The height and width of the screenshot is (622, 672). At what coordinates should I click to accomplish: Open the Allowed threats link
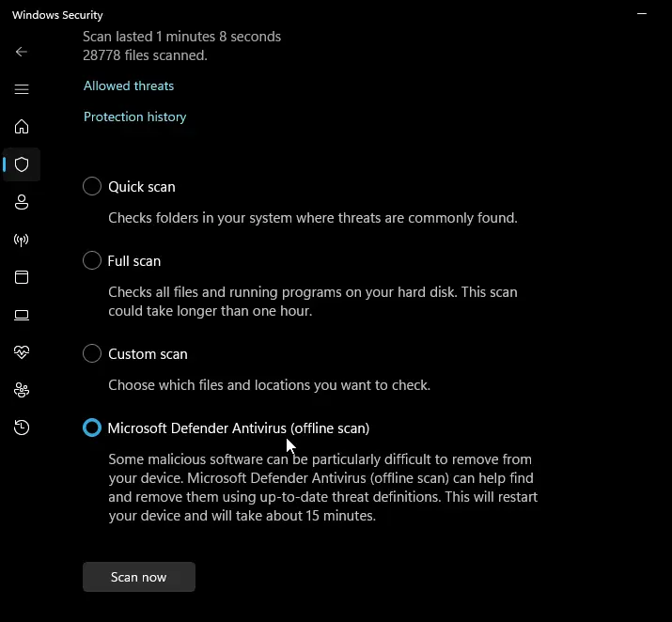[x=129, y=86]
